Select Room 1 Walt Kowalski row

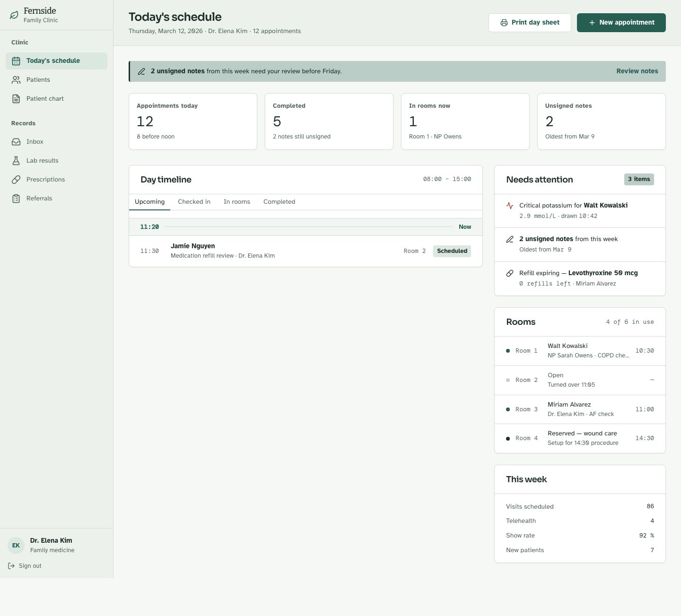coord(580,351)
